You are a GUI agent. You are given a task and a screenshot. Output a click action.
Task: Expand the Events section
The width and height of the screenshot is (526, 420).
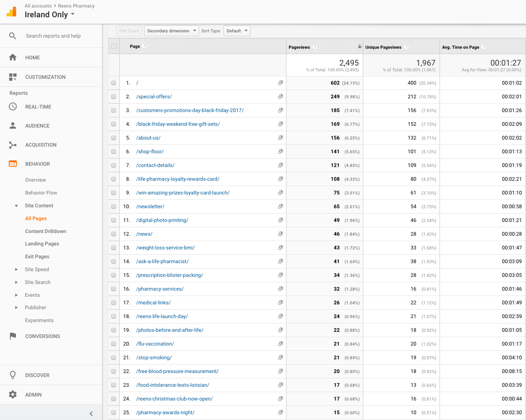pos(16,295)
